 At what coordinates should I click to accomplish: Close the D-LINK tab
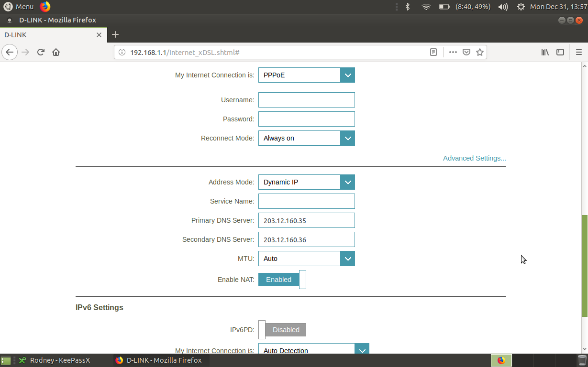(99, 35)
